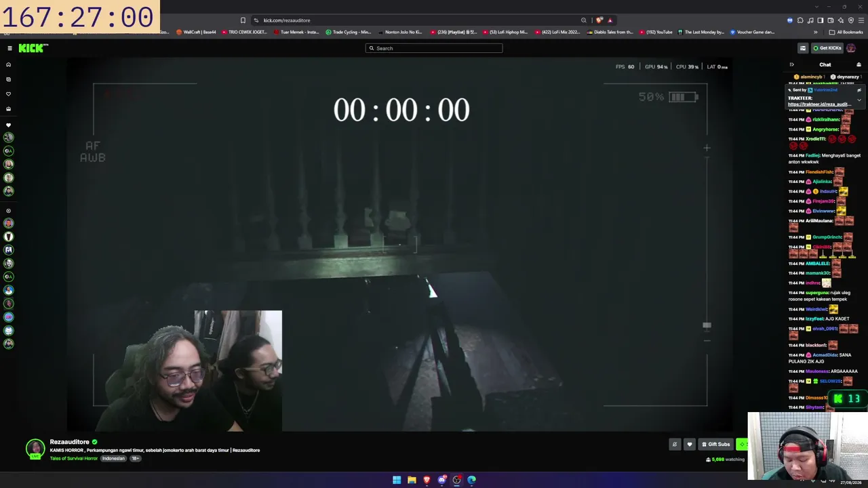The height and width of the screenshot is (488, 868).
Task: Open the Leo AI sparkle icon
Action: tap(841, 20)
